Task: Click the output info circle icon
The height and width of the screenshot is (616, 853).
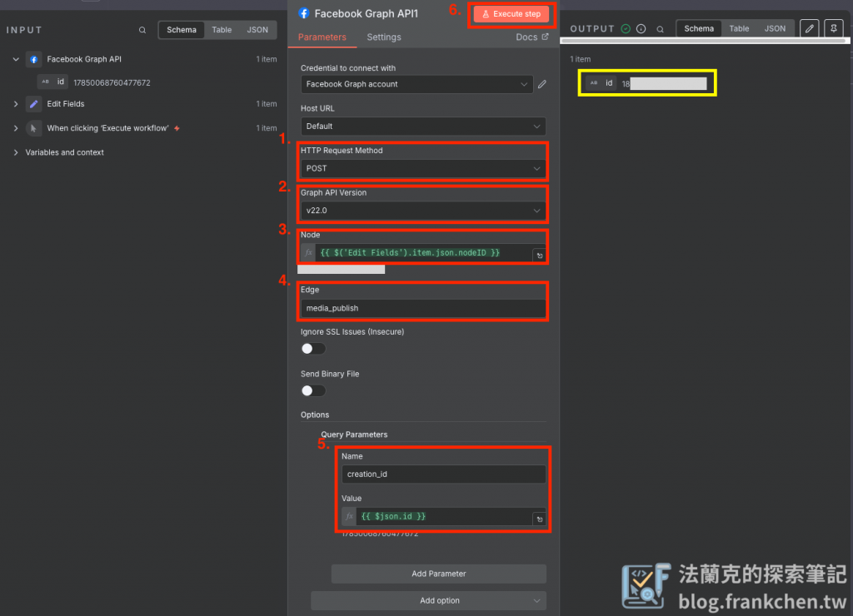Action: pyautogui.click(x=641, y=29)
